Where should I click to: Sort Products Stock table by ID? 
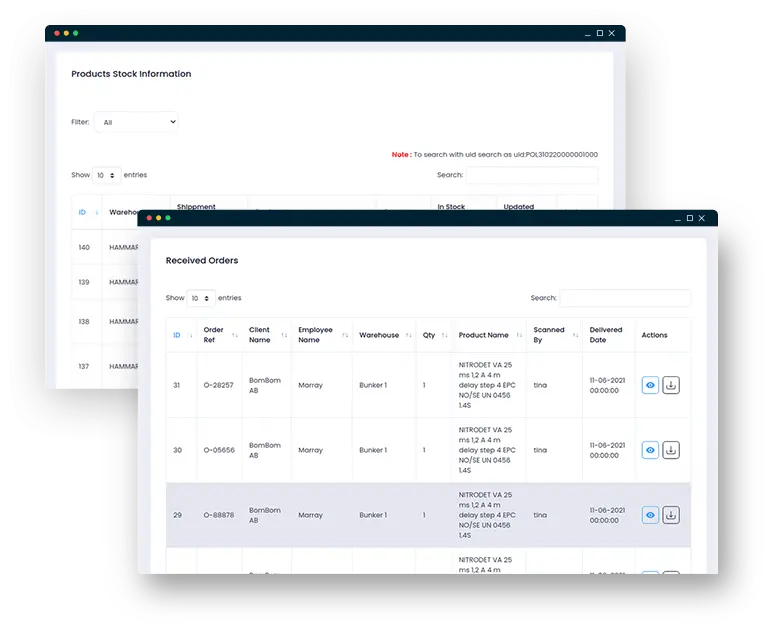pyautogui.click(x=85, y=212)
